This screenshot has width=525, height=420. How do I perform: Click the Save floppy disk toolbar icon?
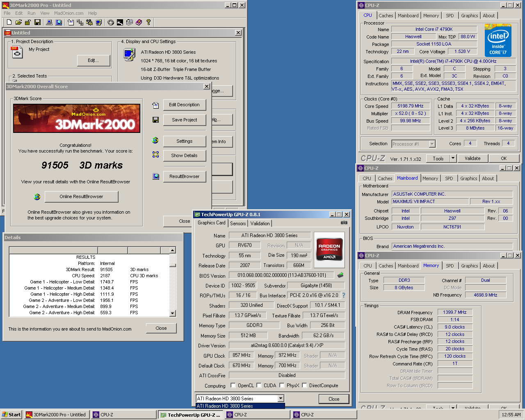pyautogui.click(x=37, y=22)
